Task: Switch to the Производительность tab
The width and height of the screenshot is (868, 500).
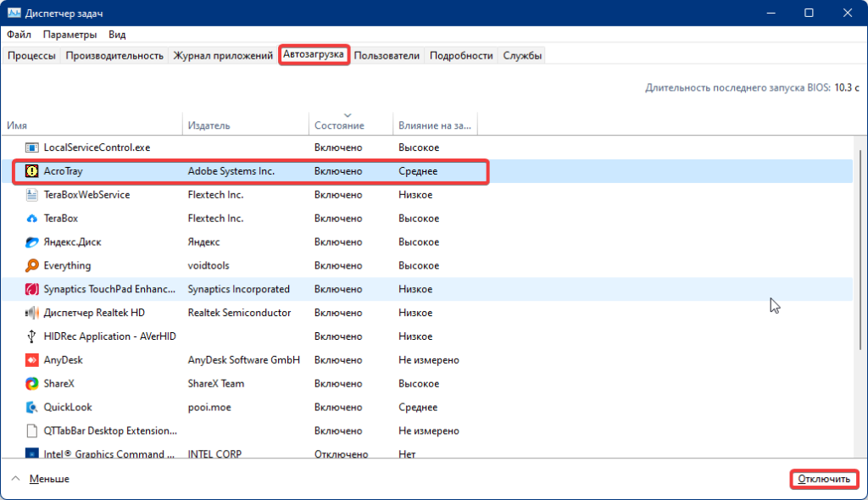Action: click(114, 55)
